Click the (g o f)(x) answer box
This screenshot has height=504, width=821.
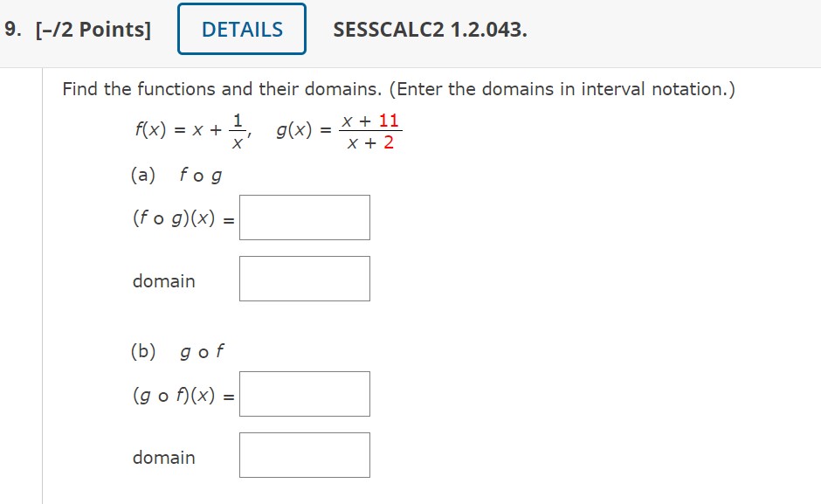304,393
